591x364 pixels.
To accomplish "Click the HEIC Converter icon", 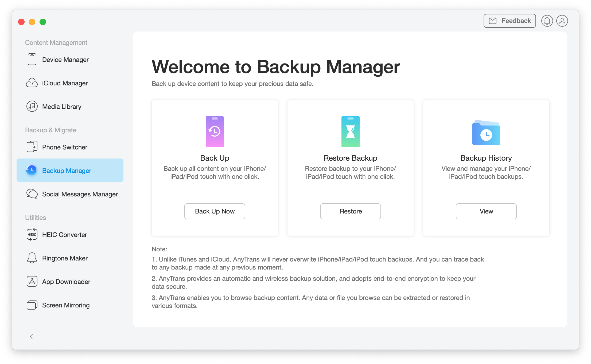I will (x=32, y=235).
